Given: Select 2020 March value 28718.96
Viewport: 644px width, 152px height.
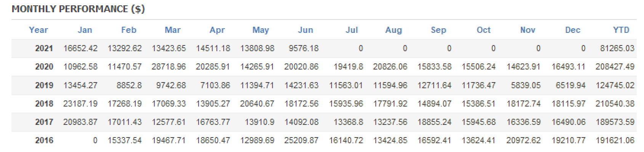Looking at the screenshot, I should tap(169, 67).
